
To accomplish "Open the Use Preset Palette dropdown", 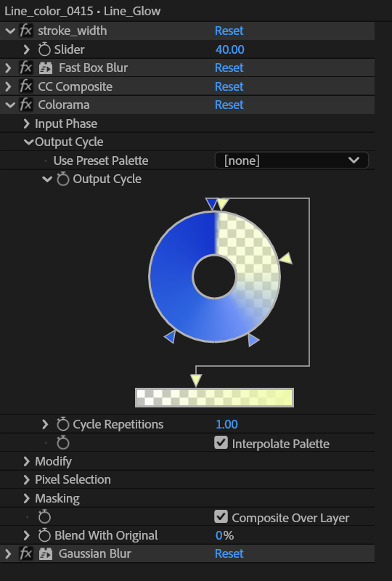I will click(x=292, y=161).
